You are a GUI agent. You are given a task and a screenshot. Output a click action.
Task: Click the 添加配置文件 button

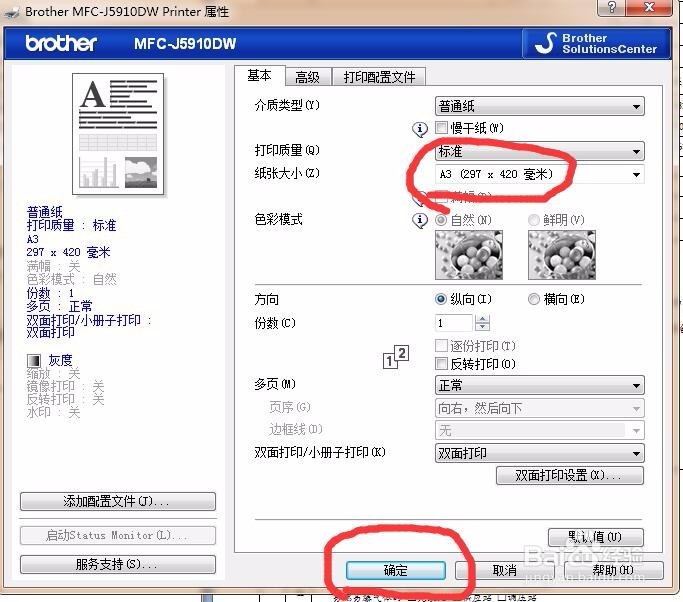point(118,501)
